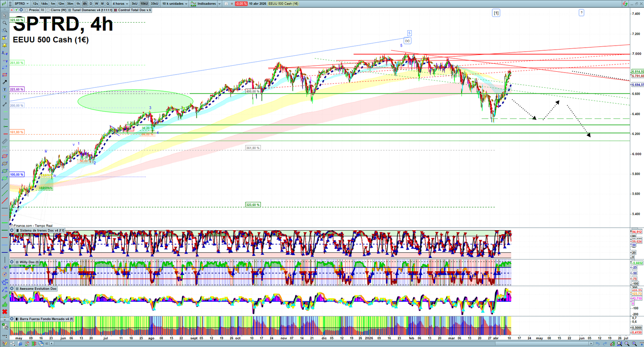
Task: Open the three-dots more options menu
Action: (x=4, y=336)
